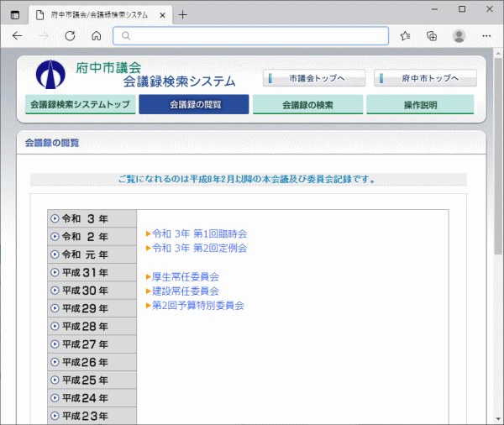Open the Collections icon
Screen dimensions: 504x425
coord(432,35)
